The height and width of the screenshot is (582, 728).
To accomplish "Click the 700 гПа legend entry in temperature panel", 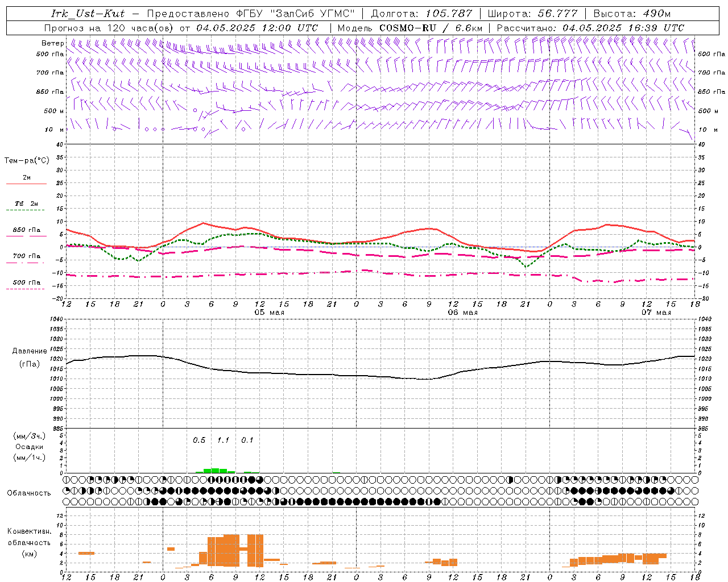I will click(27, 256).
